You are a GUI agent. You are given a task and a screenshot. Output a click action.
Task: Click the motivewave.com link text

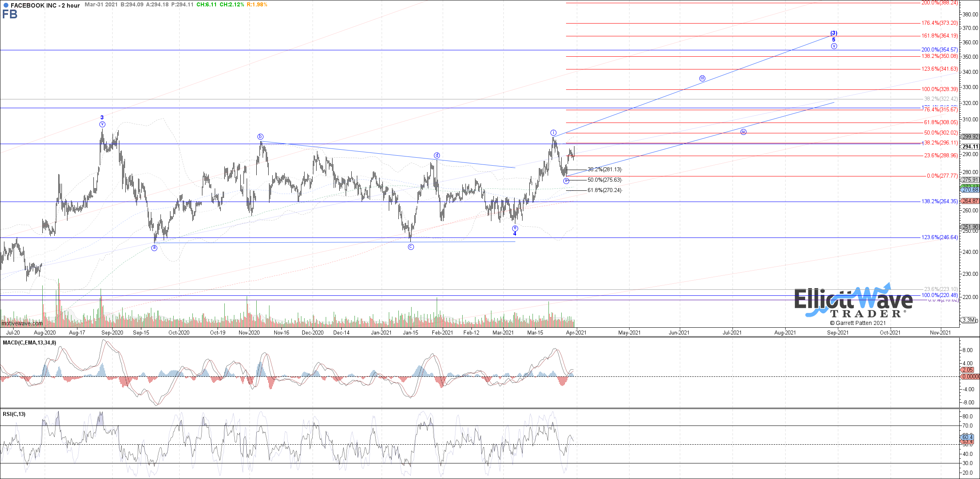(22, 323)
